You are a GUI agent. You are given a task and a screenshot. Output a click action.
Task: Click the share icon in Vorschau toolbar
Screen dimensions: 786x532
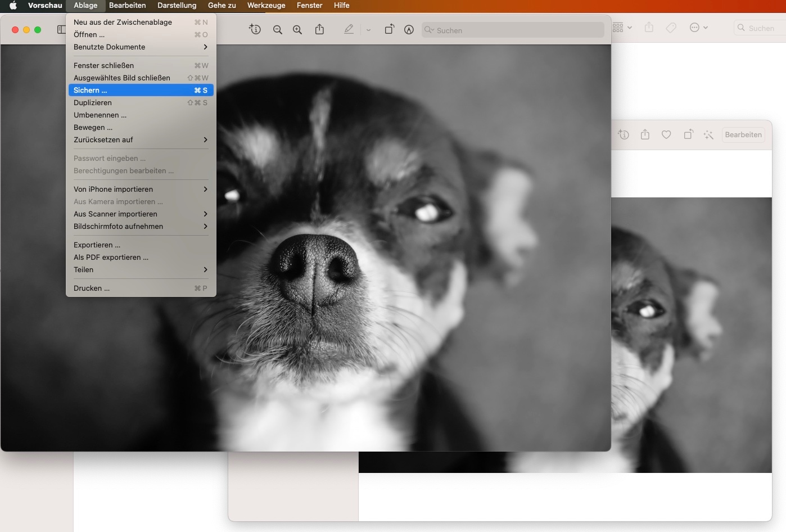point(319,29)
